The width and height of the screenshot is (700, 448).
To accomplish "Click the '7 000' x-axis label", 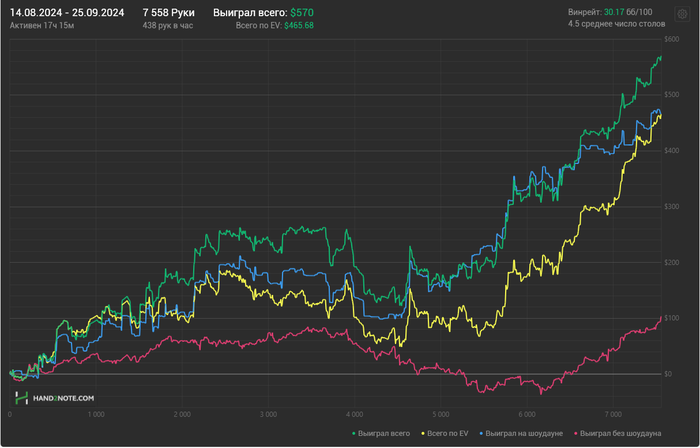I will click(613, 415).
